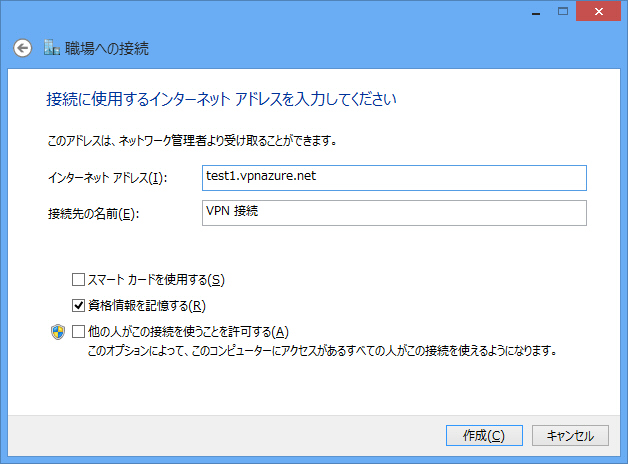628x464 pixels.
Task: Focus the test1.vpnazure.net address field
Action: tap(394, 178)
